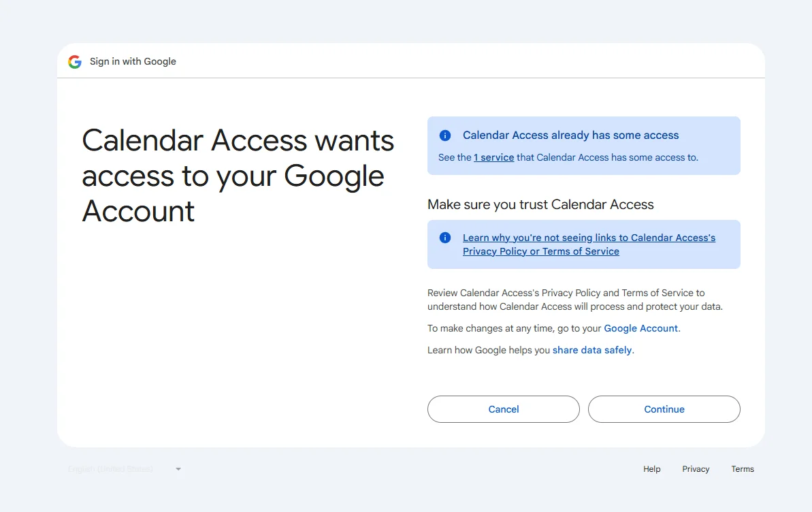Click the Google logo in the header
812x512 pixels.
click(74, 61)
